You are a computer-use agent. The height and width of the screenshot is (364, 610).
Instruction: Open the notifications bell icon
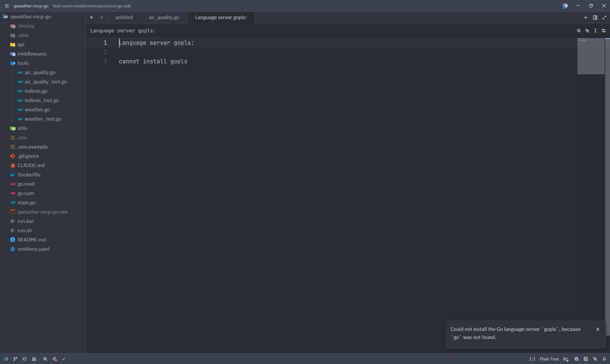pos(604,359)
